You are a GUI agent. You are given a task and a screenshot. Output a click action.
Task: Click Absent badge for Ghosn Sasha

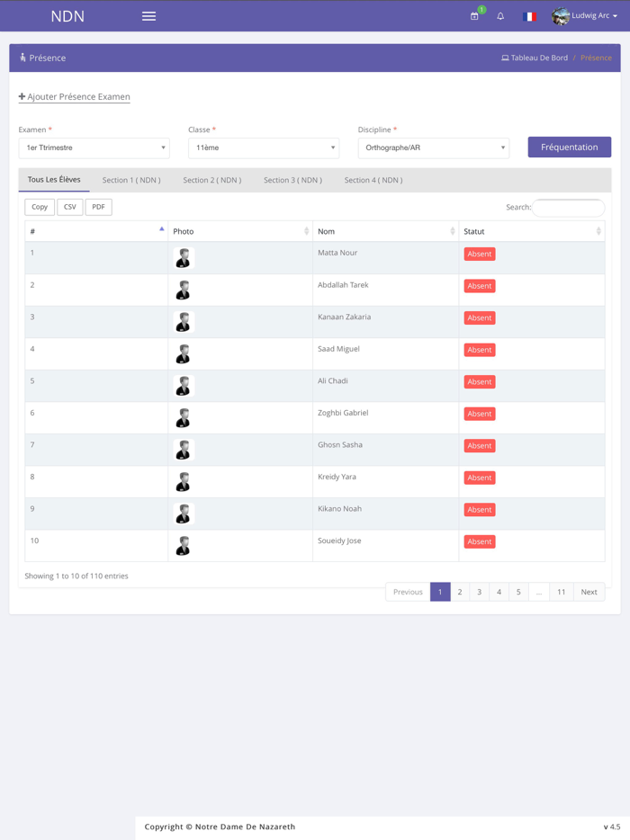click(480, 446)
